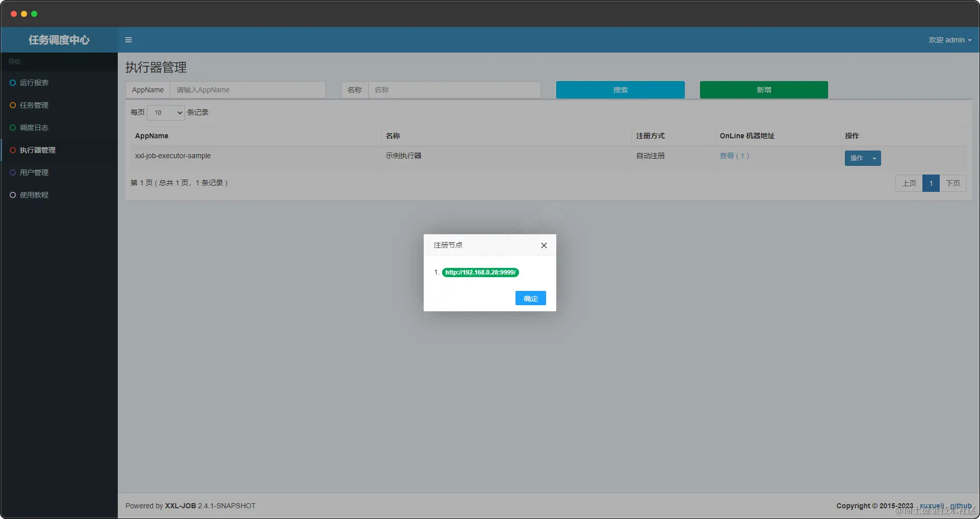Click the 操作 button in the executor row
The width and height of the screenshot is (980, 519).
click(857, 158)
